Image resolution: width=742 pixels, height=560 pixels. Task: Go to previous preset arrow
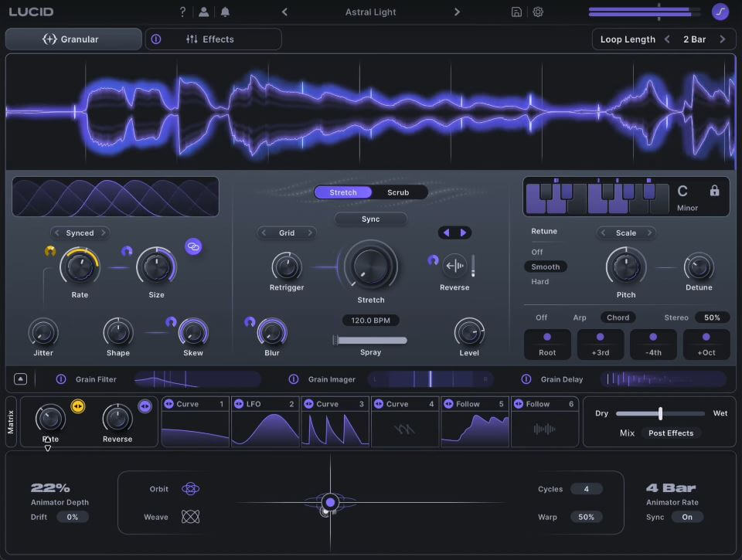(284, 12)
